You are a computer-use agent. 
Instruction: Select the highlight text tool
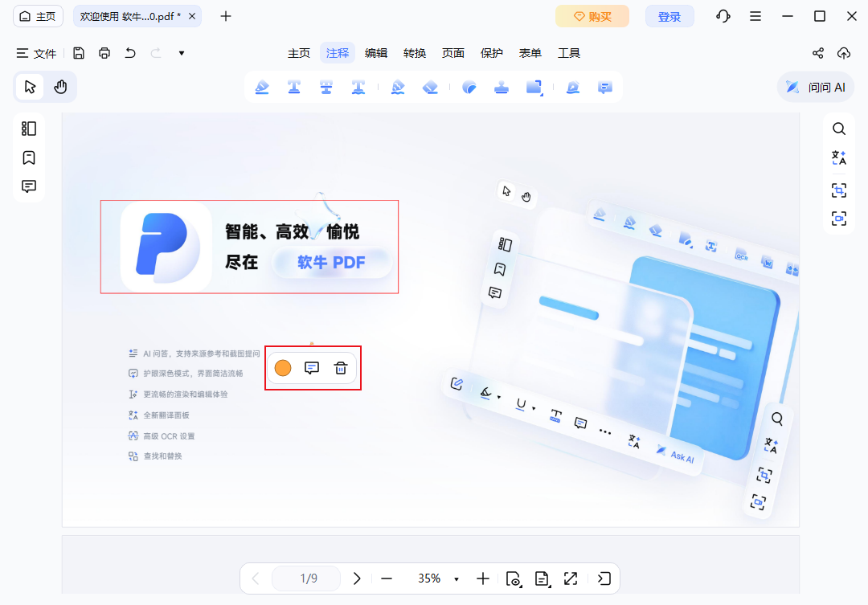262,87
